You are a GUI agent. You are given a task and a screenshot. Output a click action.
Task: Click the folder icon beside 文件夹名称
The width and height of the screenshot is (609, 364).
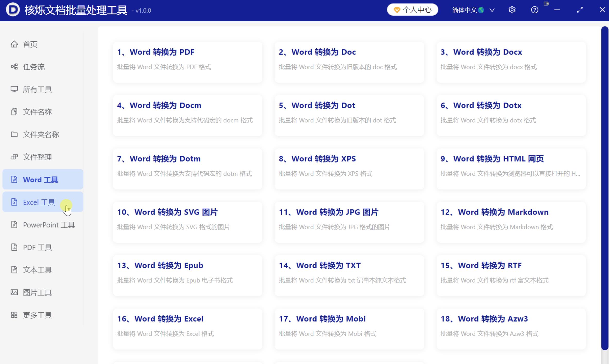tap(14, 134)
